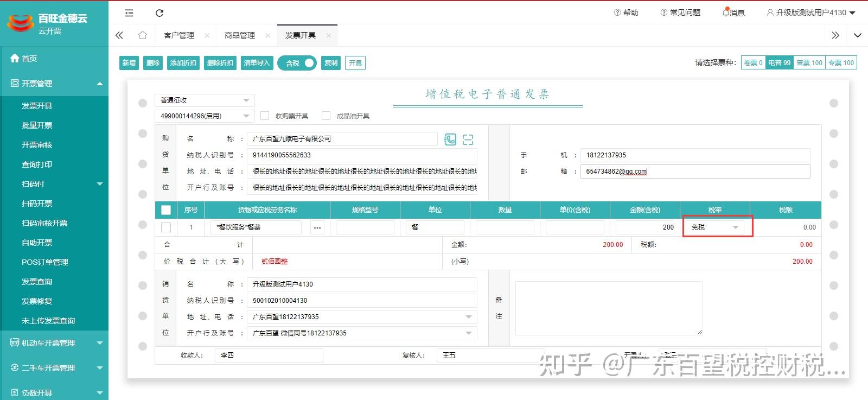This screenshot has height=400, width=868.
Task: Click the scan code icon beside buyer name
Action: (x=468, y=139)
